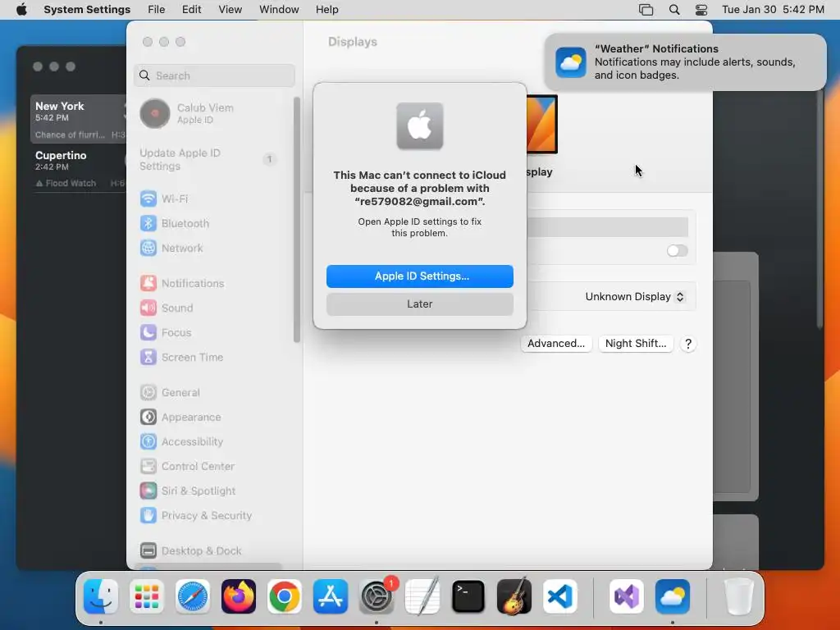Select Update Apple ID Settings row
Screen dimensions: 840x630
pyautogui.click(x=209, y=160)
